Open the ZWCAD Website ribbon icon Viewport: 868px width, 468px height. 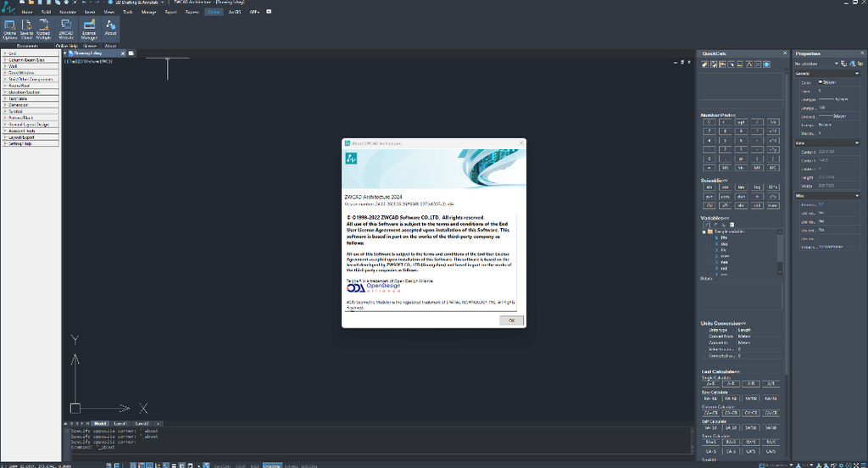coord(66,29)
